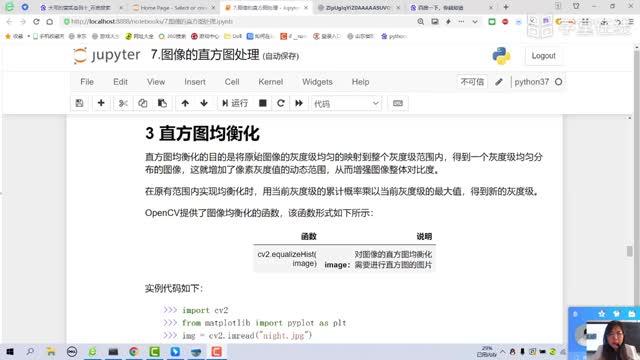640x360 pixels.
Task: Open the Windows Start menu
Action: (9, 351)
